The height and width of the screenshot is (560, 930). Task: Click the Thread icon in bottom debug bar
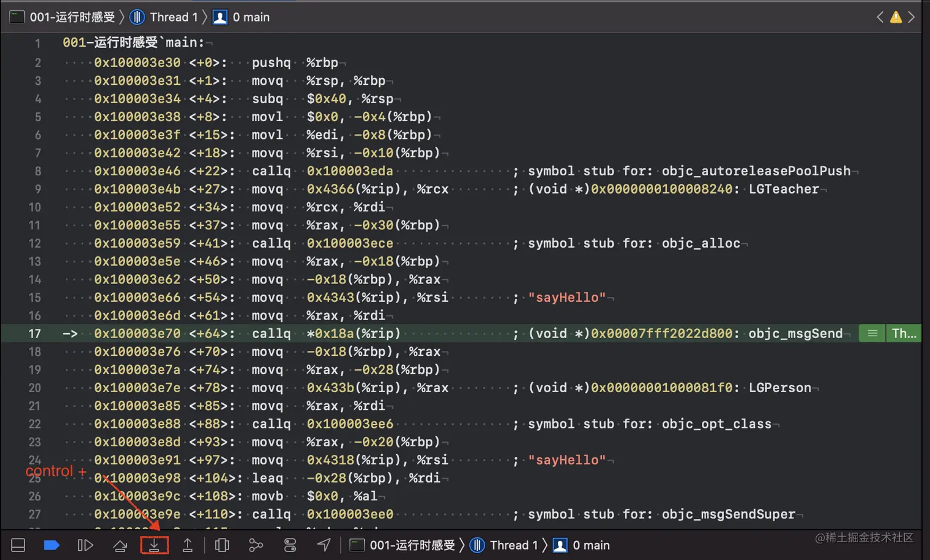pos(477,545)
